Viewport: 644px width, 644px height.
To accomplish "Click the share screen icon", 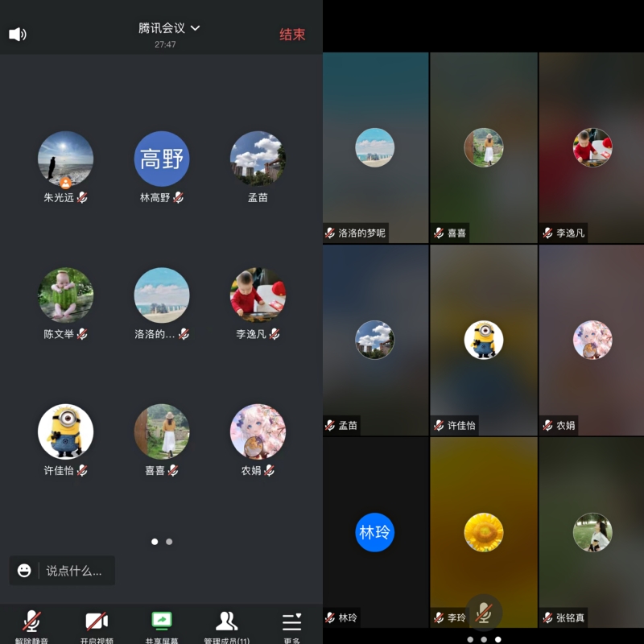I will [162, 621].
